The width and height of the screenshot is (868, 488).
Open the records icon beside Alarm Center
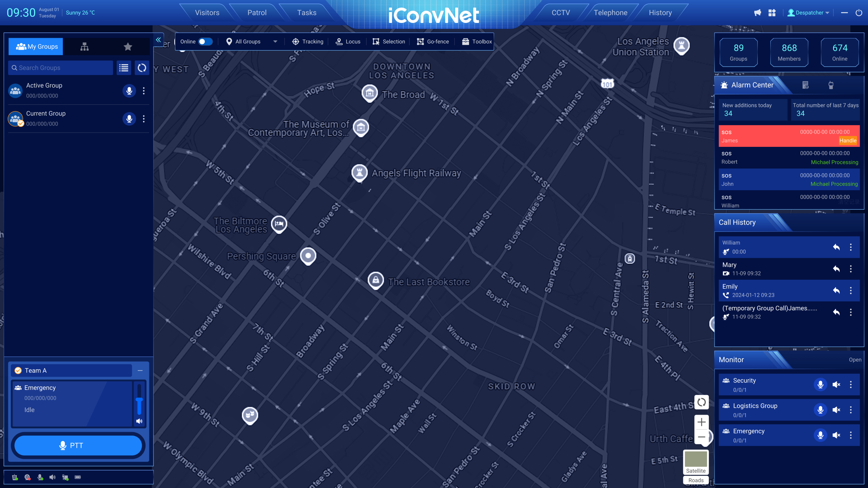pyautogui.click(x=806, y=85)
